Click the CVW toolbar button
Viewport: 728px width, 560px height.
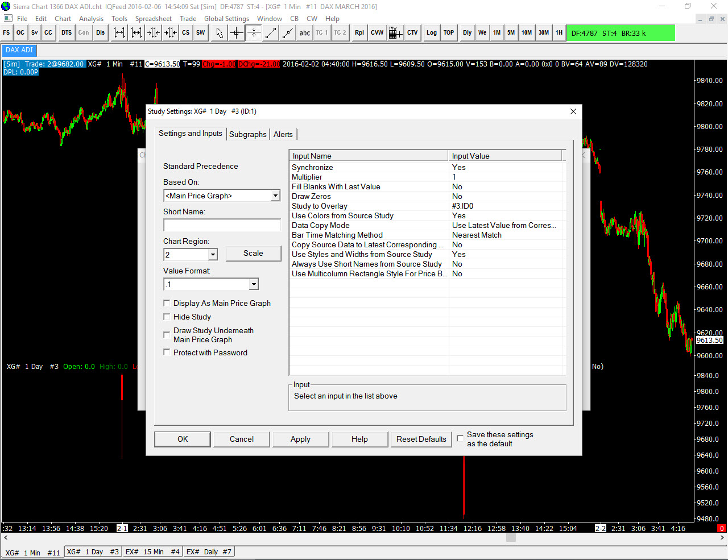(x=377, y=33)
